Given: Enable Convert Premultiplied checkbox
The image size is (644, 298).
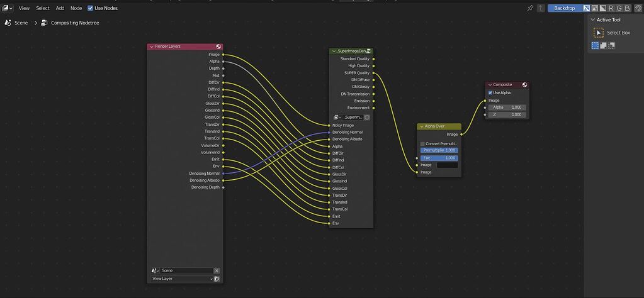Looking at the screenshot, I should click(x=422, y=144).
